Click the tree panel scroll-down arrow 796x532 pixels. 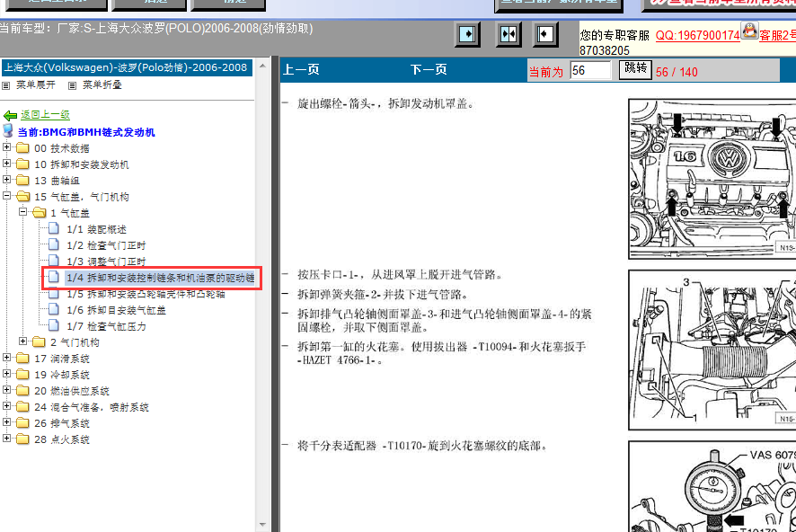point(262,525)
